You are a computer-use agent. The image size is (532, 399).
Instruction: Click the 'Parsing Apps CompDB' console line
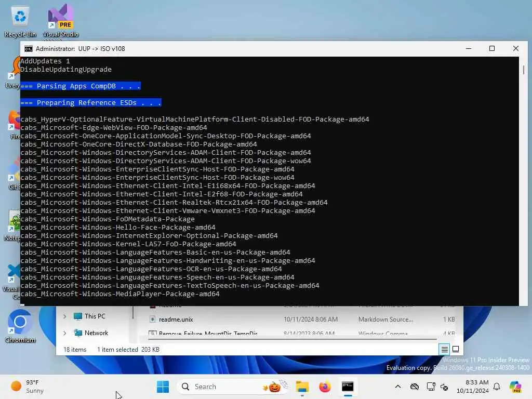pyautogui.click(x=81, y=86)
